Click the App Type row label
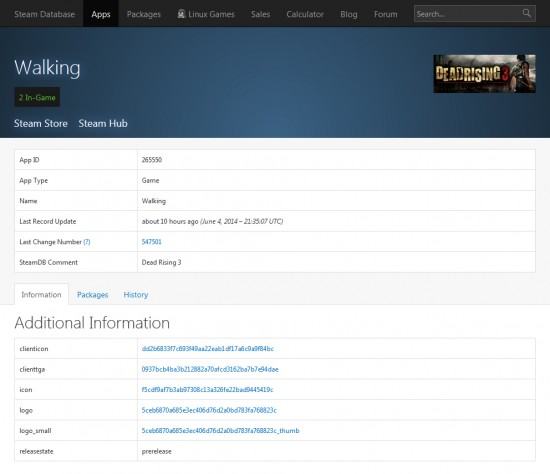Screen dimensions: 550x474 click(34, 180)
